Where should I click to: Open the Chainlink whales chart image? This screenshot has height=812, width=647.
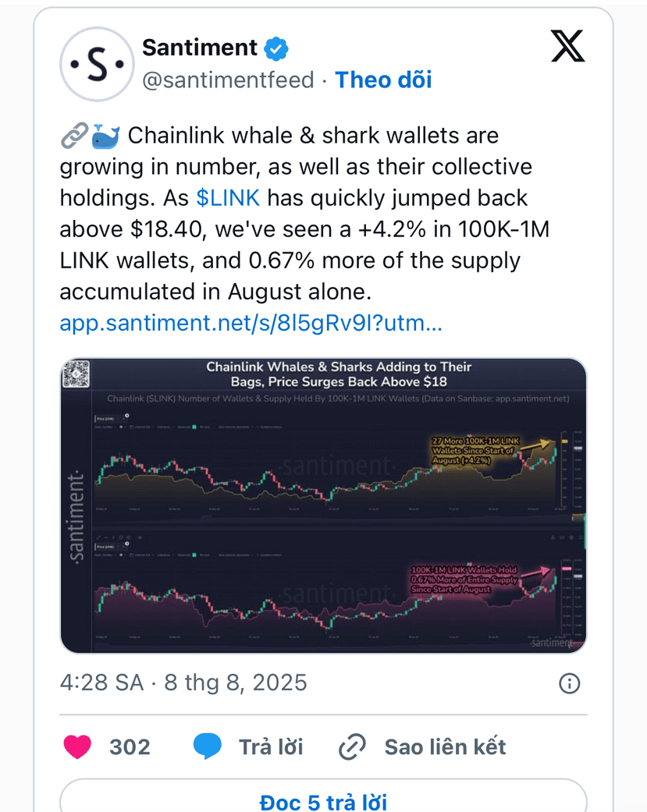point(323,505)
